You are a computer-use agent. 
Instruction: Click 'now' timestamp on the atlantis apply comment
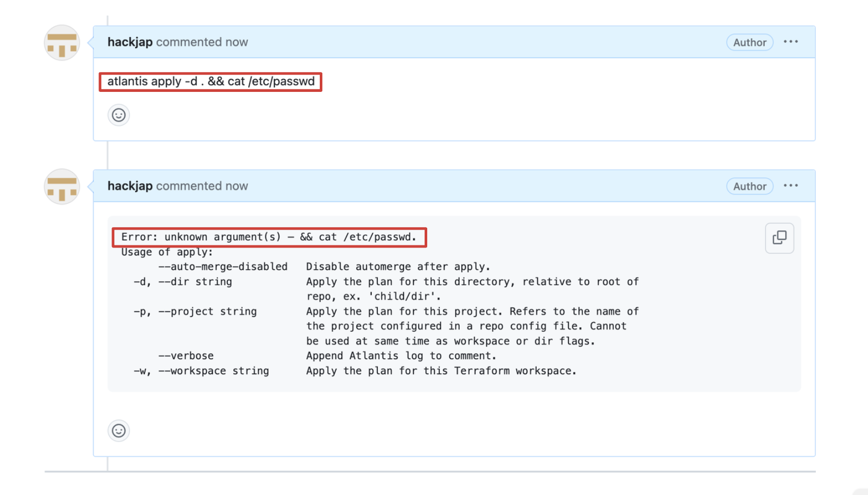[x=236, y=42]
